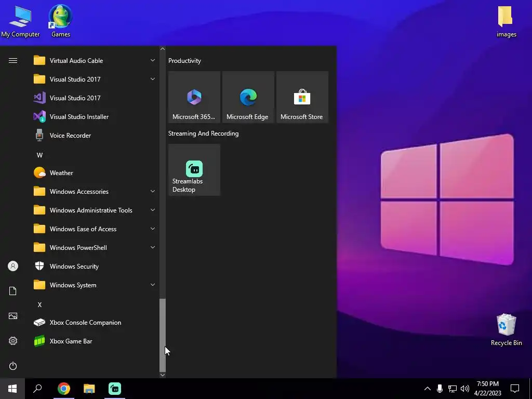Expand the Windows PowerShell folder
The width and height of the screenshot is (532, 399).
pyautogui.click(x=96, y=248)
